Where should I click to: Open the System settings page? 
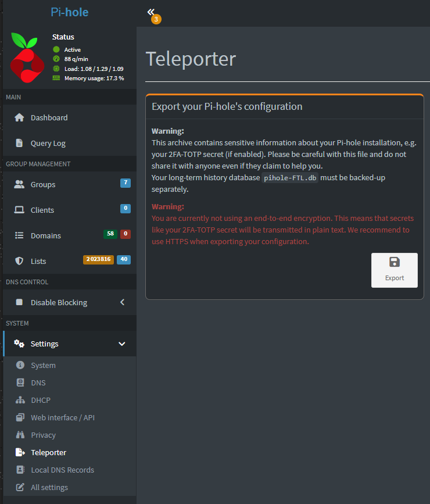[43, 365]
